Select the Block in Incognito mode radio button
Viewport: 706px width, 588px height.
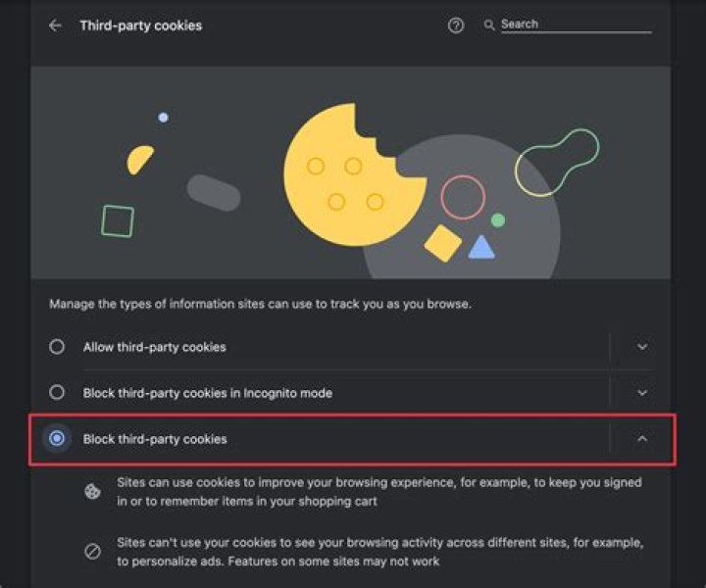[x=57, y=393]
